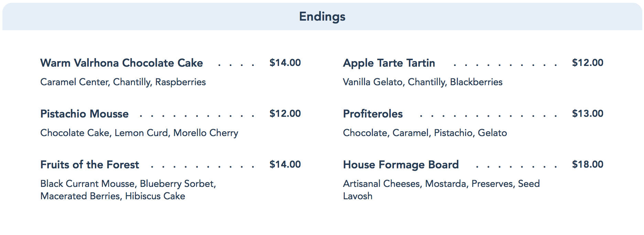Click Macerated Berries, Hibiscus Cake line
Screen dimensions: 644x235
pos(112,196)
